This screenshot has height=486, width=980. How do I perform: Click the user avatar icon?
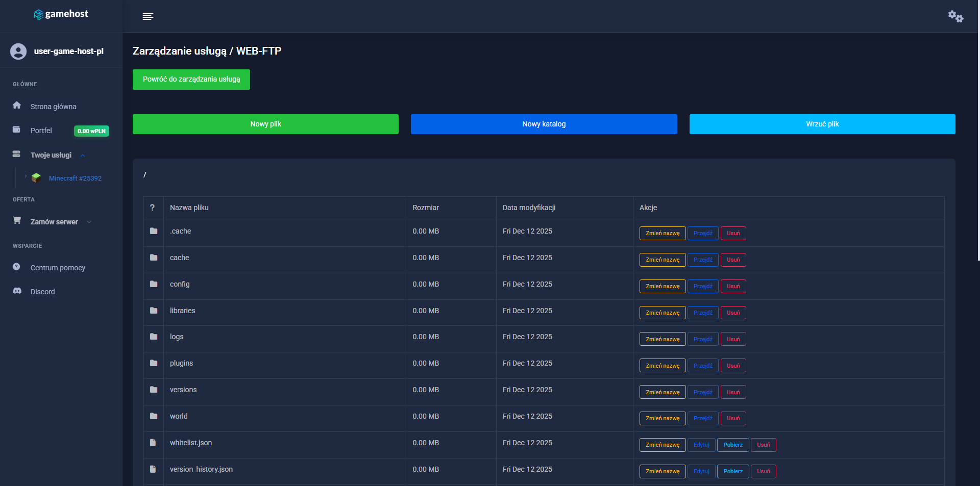point(18,52)
